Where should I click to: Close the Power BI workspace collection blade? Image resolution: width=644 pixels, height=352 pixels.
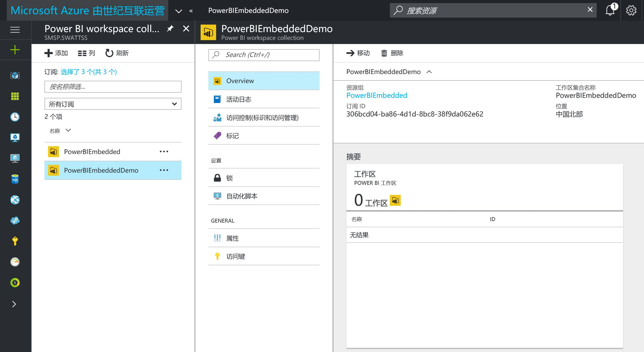click(186, 28)
